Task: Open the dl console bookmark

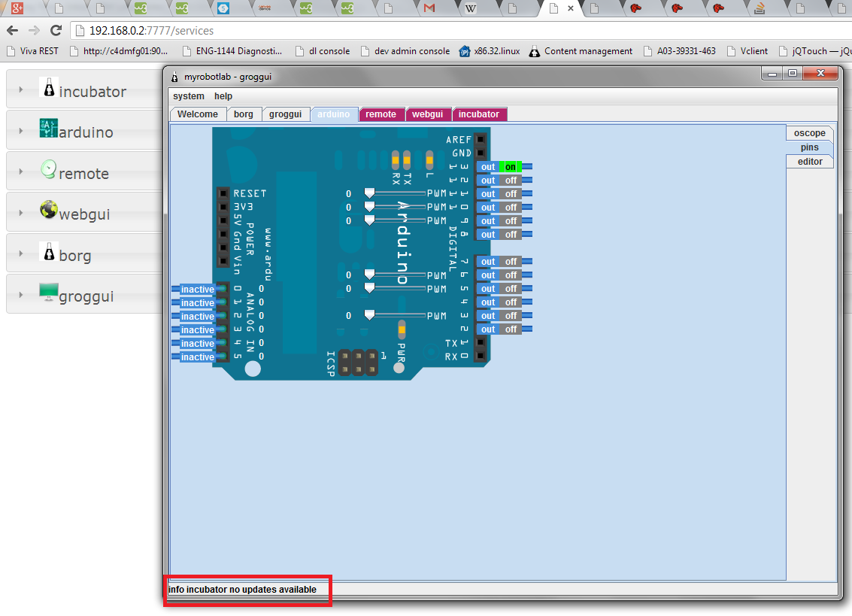Action: point(323,51)
